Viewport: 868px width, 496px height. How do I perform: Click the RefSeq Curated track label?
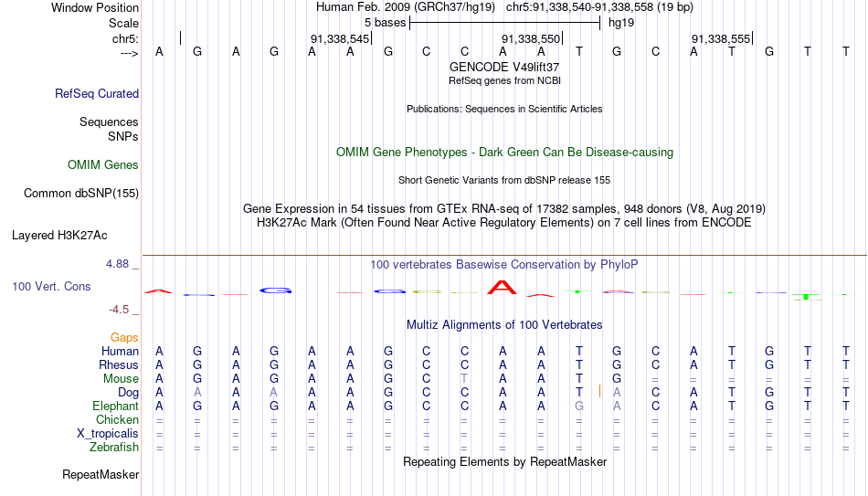97,93
